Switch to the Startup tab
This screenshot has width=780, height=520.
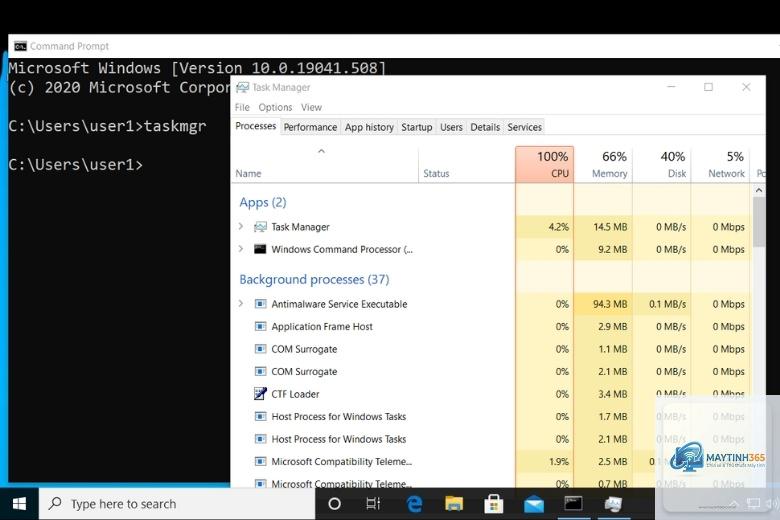(417, 127)
